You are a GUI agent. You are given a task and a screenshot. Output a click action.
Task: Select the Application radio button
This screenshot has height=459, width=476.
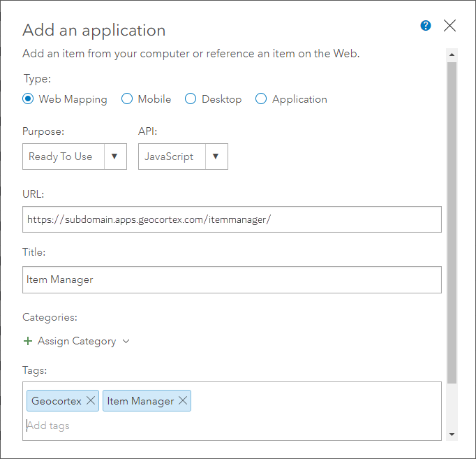pyautogui.click(x=261, y=99)
